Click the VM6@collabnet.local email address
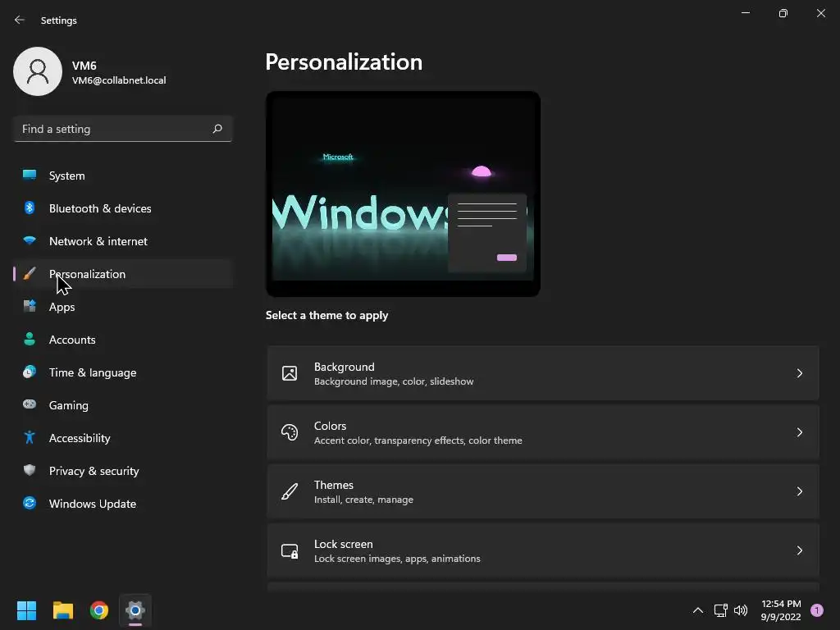 pos(119,80)
